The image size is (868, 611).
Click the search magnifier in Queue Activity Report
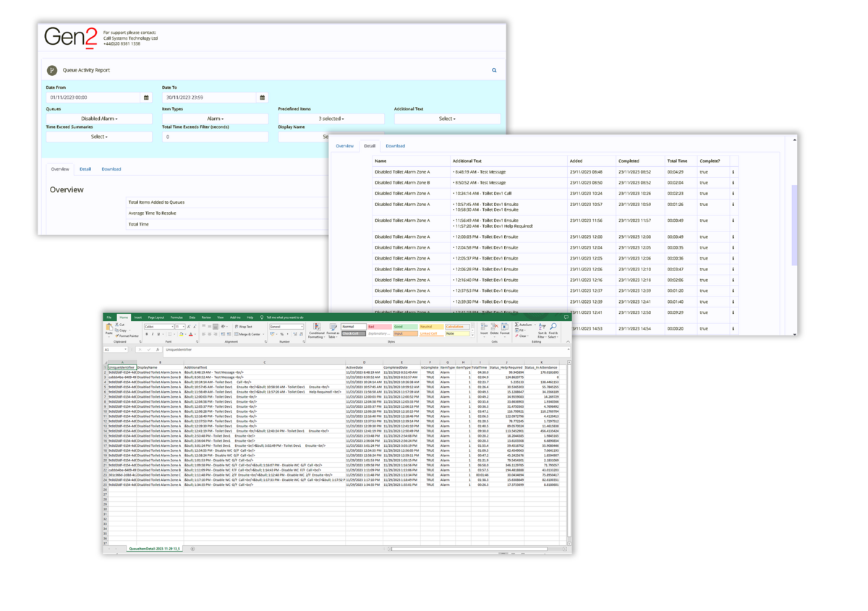point(494,71)
